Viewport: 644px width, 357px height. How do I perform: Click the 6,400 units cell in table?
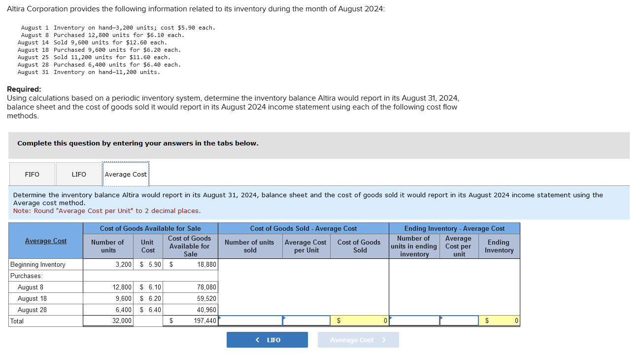[x=108, y=310]
